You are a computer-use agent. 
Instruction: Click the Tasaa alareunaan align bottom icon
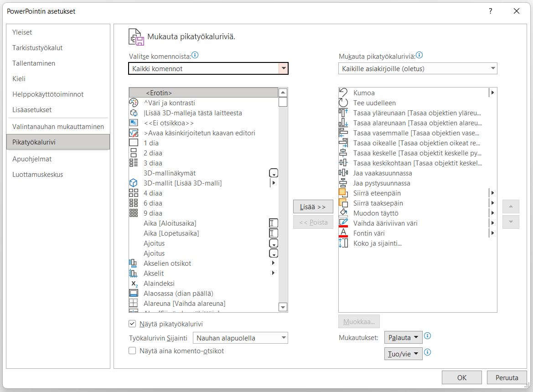point(343,123)
